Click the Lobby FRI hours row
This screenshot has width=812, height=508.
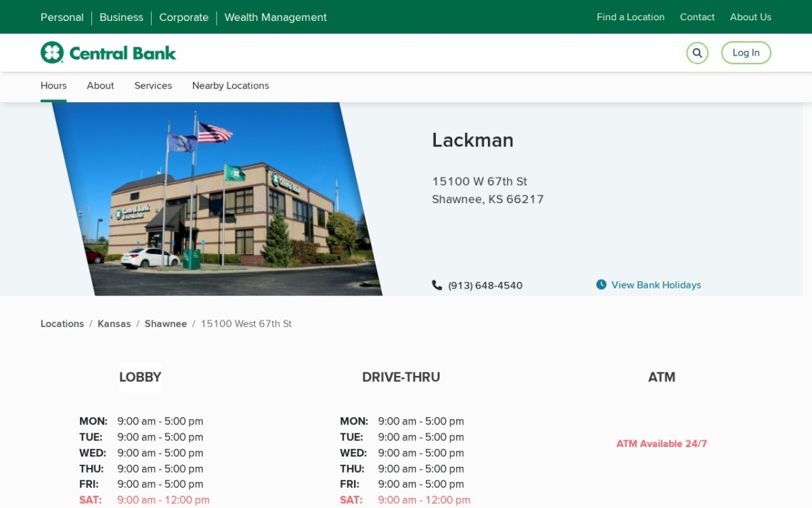click(x=141, y=484)
